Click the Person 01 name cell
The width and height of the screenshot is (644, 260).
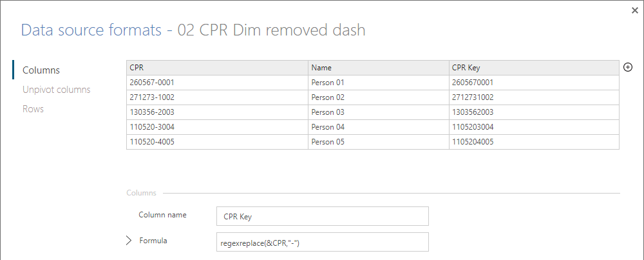(379, 83)
